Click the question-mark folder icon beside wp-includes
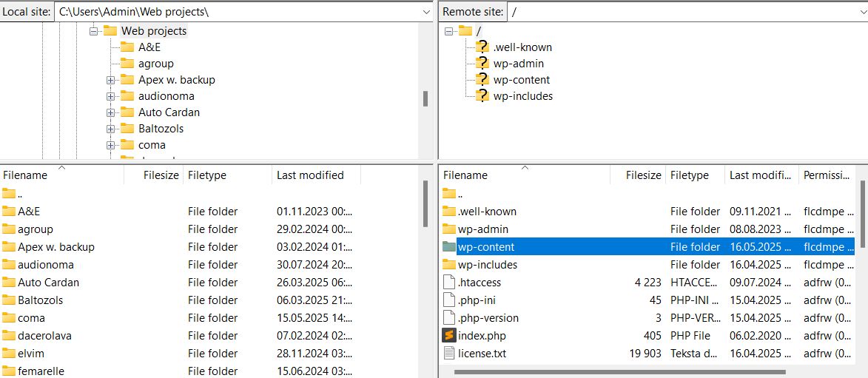 482,96
